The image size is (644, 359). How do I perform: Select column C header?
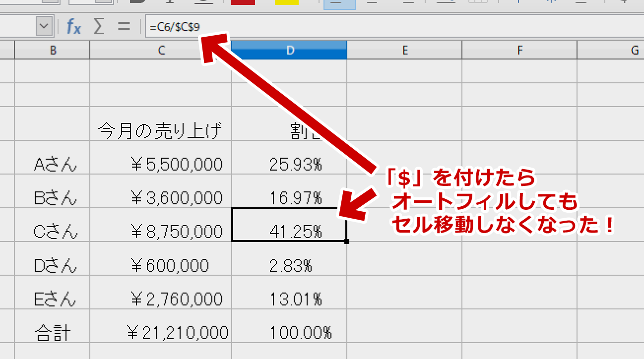pos(161,50)
